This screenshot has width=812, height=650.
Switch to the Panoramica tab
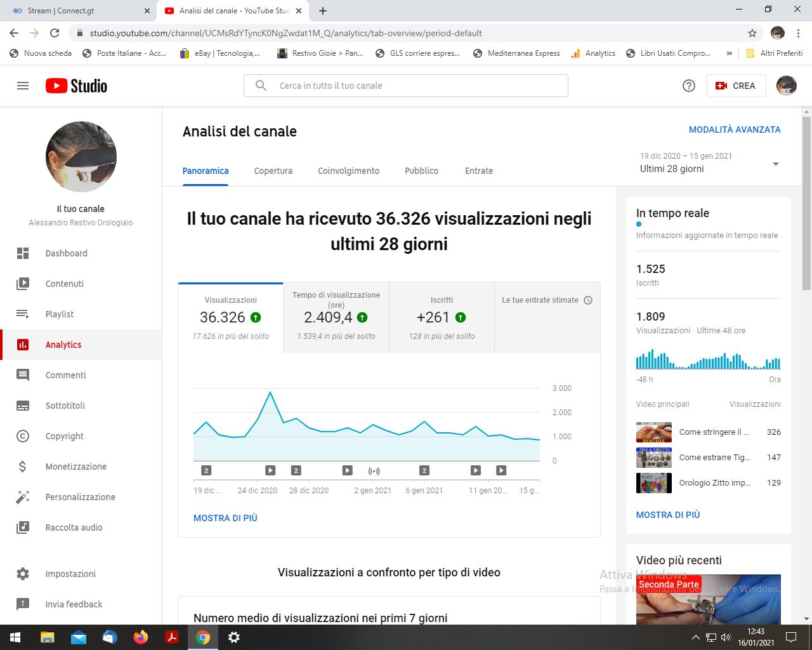point(206,171)
